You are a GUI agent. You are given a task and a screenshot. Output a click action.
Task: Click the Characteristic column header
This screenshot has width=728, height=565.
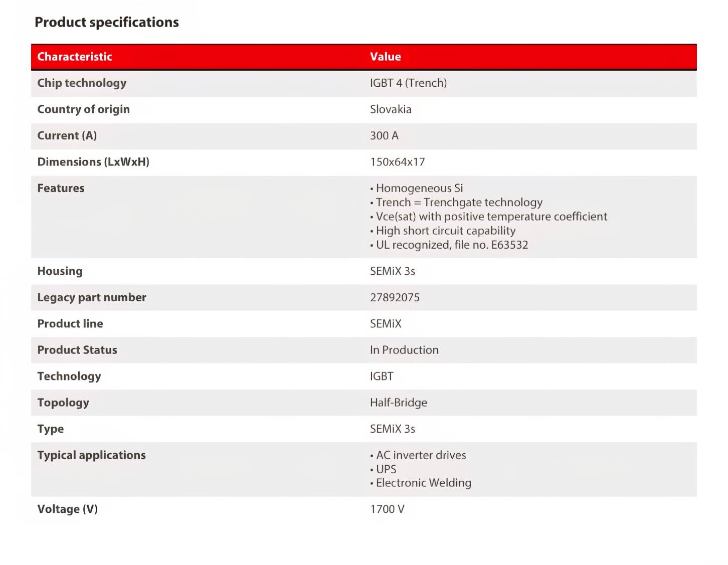tap(75, 57)
